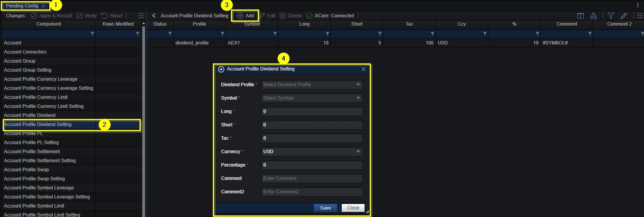644x217 pixels.
Task: Click the Comment column filter icon
Action: (590, 34)
